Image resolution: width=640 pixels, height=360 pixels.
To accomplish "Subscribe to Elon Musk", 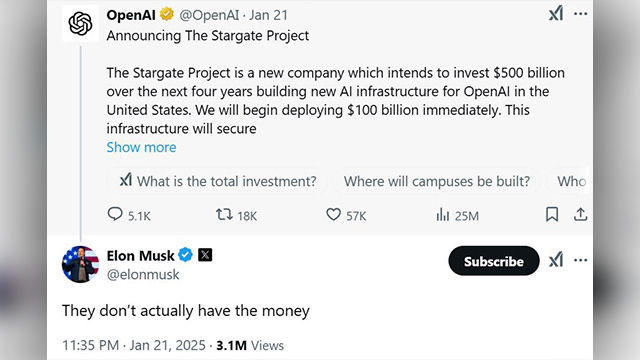I will (x=494, y=261).
